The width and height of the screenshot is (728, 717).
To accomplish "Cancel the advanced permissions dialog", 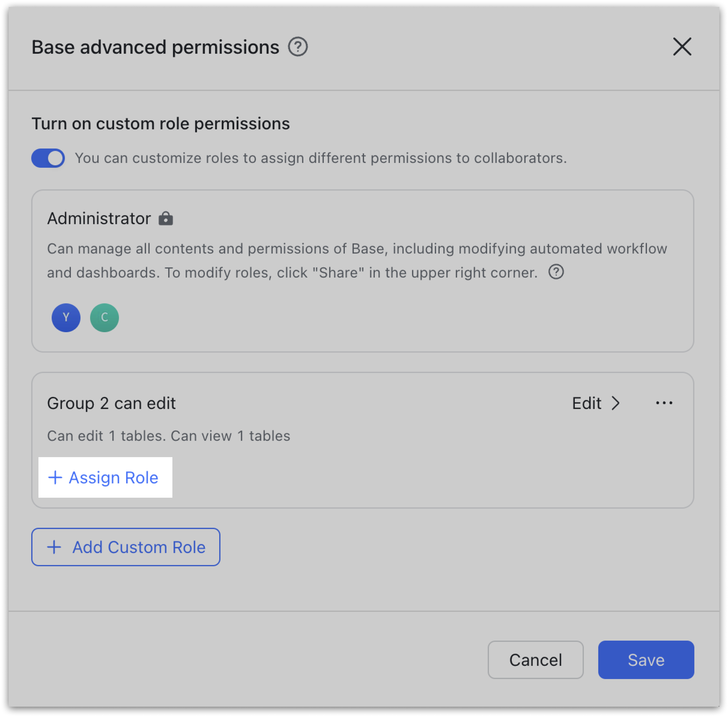I will [x=536, y=660].
